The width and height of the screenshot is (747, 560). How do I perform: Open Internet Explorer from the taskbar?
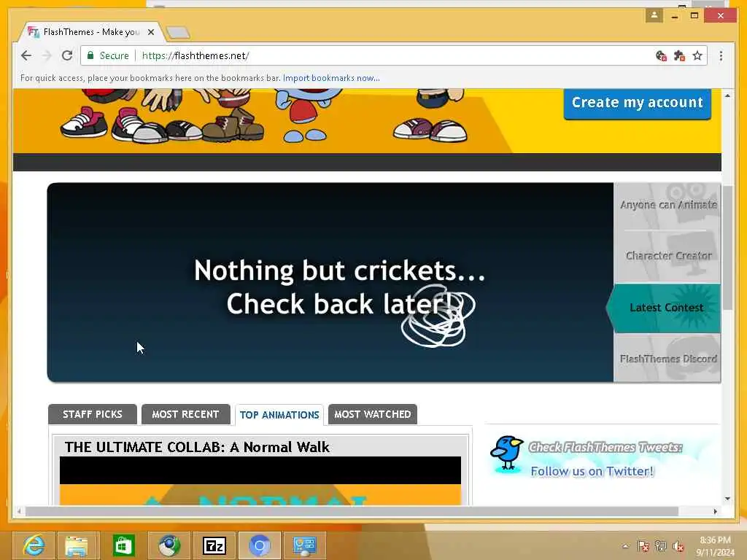33,545
